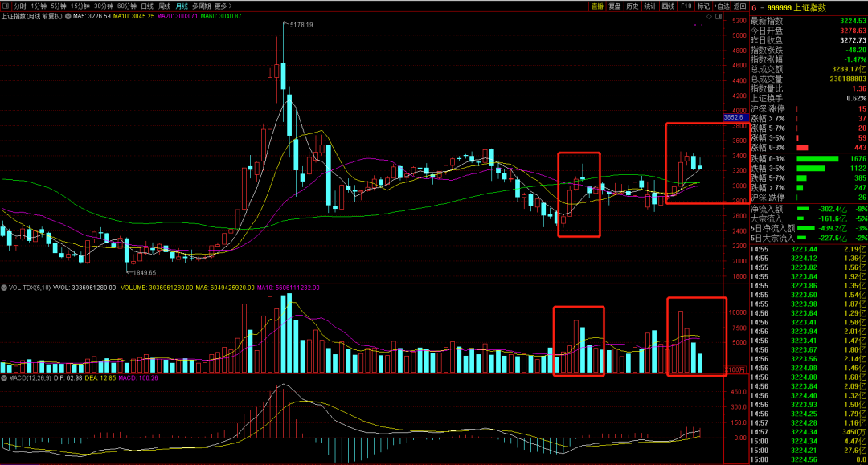The image size is (868, 465).
Task: Click the 5日净流入额 row
Action: 809,228
